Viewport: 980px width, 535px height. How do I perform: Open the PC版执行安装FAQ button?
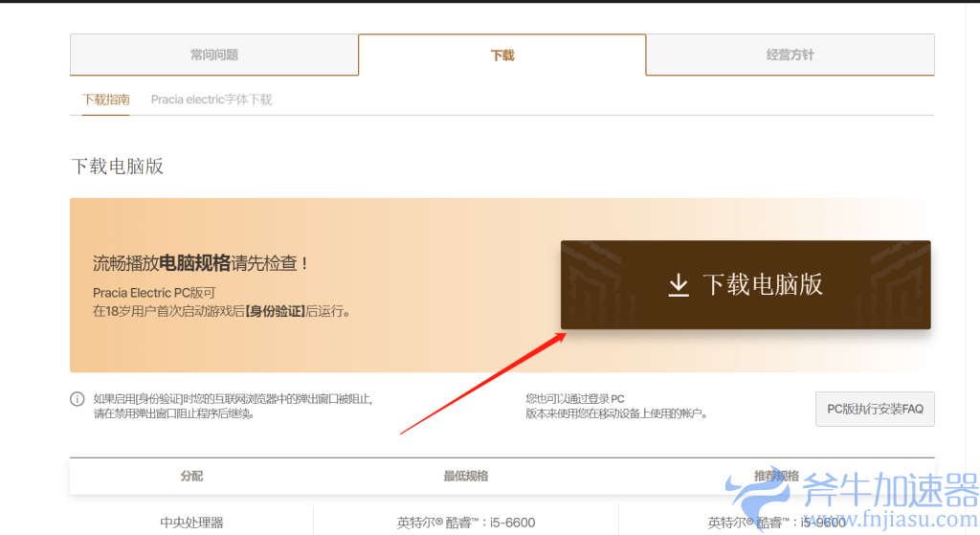[875, 410]
